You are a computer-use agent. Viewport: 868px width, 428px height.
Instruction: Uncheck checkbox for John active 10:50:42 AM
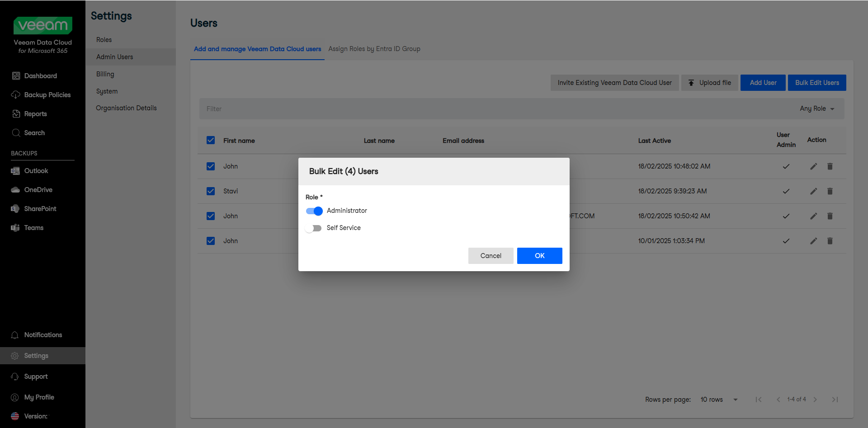click(211, 216)
